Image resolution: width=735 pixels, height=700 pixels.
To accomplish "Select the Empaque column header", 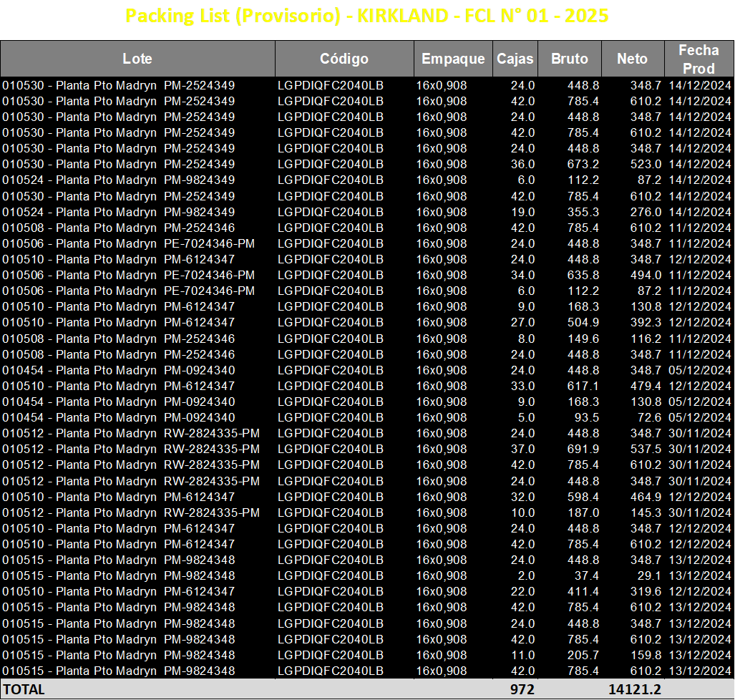I will [453, 59].
